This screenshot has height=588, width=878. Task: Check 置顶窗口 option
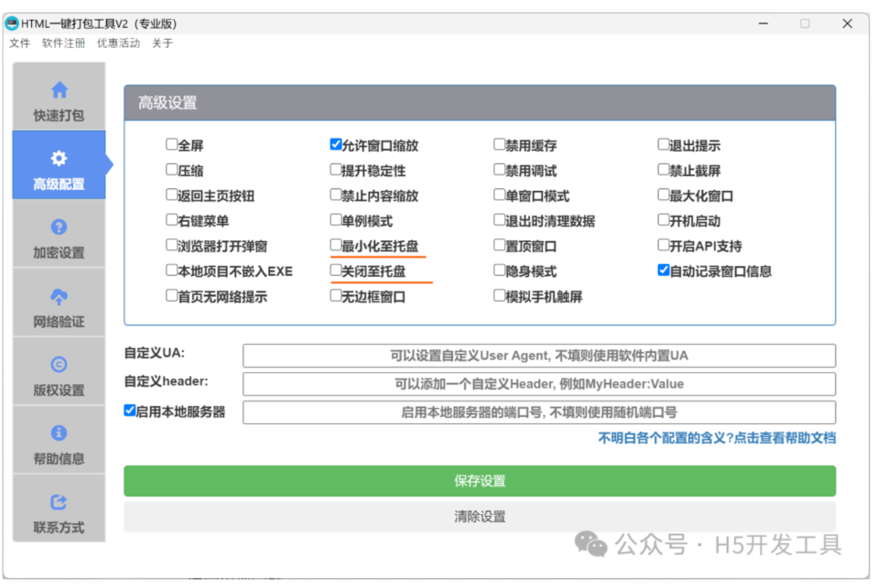(499, 245)
